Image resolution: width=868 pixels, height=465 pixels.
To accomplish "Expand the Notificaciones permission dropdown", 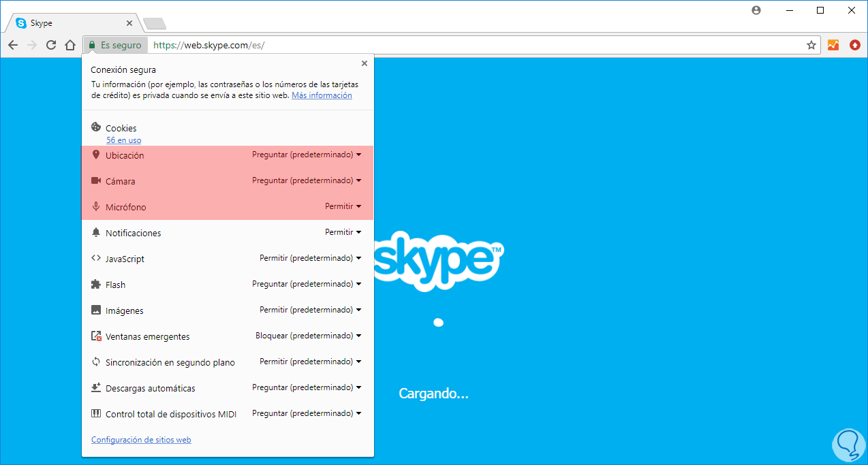I will (x=343, y=233).
